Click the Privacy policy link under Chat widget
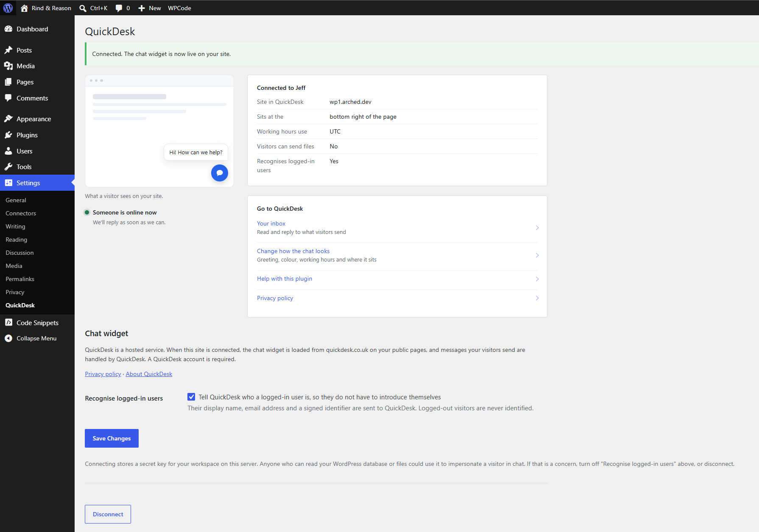 [x=103, y=374]
